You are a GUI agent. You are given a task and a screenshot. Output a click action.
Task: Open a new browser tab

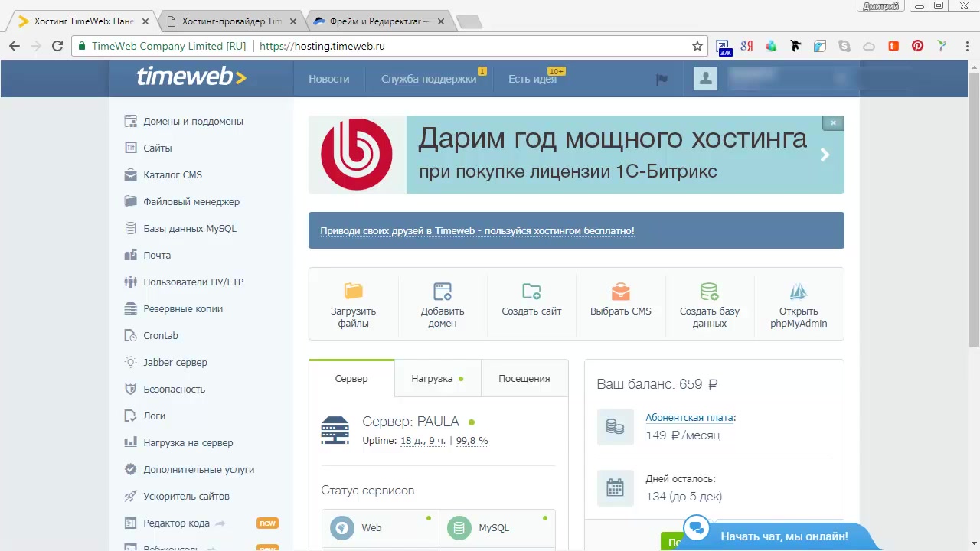coord(469,21)
